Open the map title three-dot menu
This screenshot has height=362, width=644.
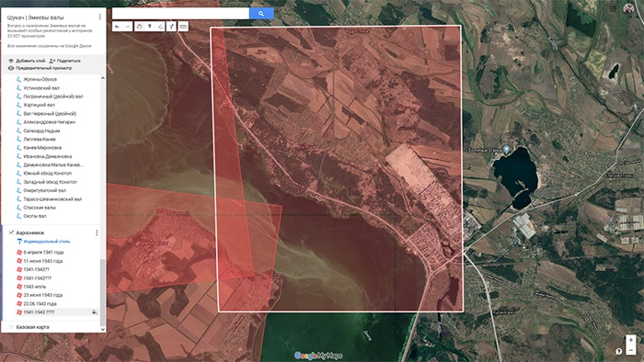[x=99, y=17]
